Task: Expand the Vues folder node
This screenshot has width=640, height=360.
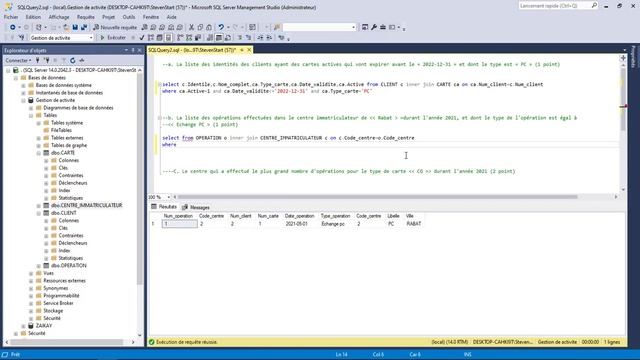Action: 31,273
